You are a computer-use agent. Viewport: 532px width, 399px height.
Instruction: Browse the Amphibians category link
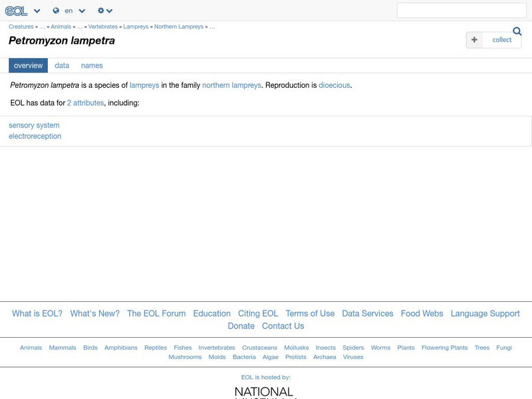click(x=121, y=347)
